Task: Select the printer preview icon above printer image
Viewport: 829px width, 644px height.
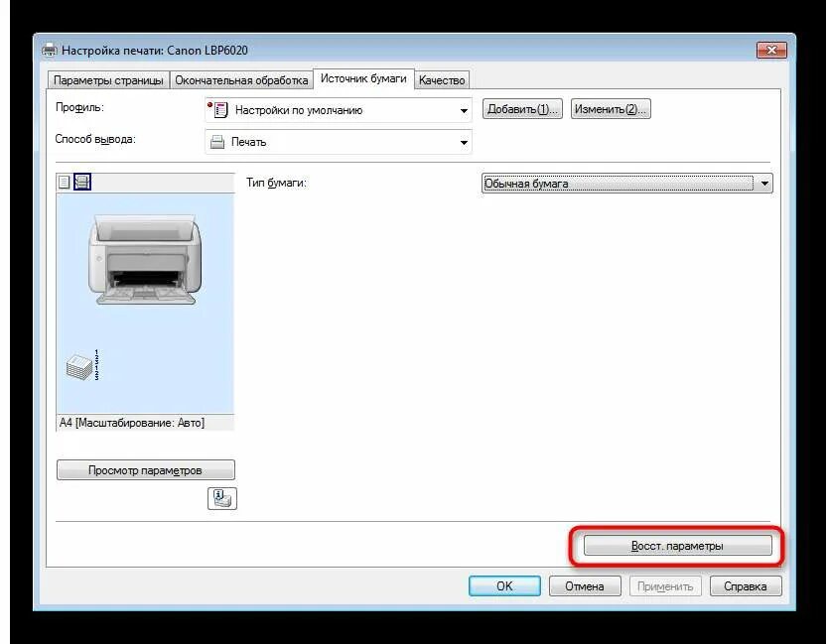Action: point(82,183)
